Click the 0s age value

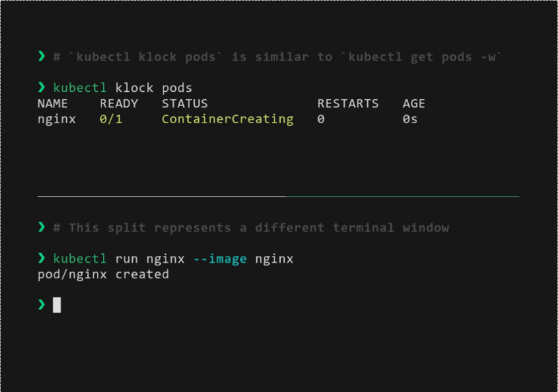coord(409,119)
